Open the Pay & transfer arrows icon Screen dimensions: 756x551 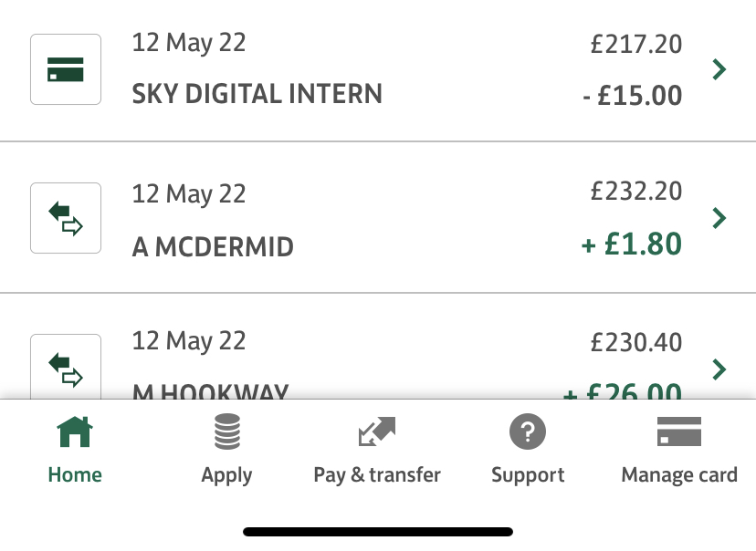377,431
